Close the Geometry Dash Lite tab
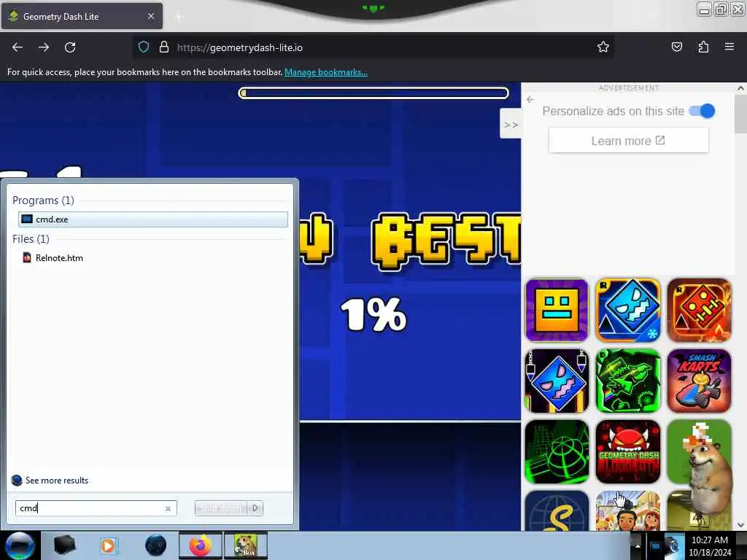The image size is (747, 560). click(x=151, y=16)
